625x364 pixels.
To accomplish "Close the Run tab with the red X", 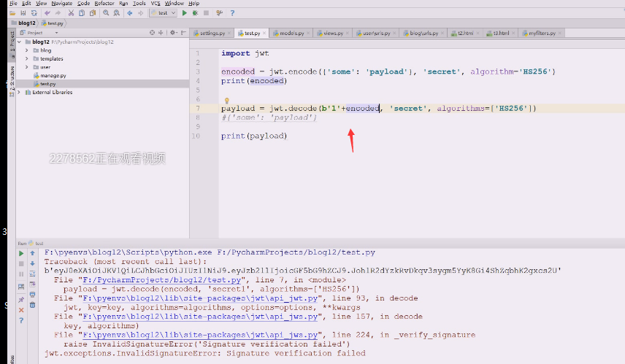I will point(21,310).
